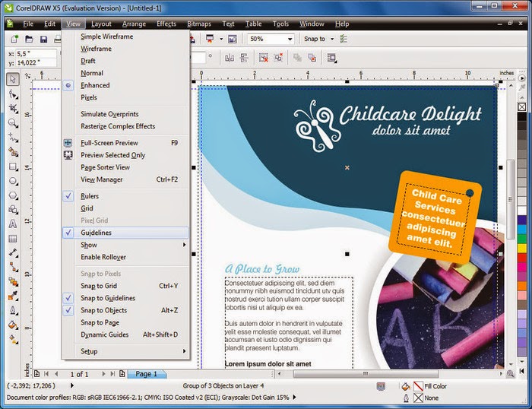Select the Color Eyedropper tool
Image resolution: width=532 pixels, height=409 pixels.
click(x=13, y=296)
